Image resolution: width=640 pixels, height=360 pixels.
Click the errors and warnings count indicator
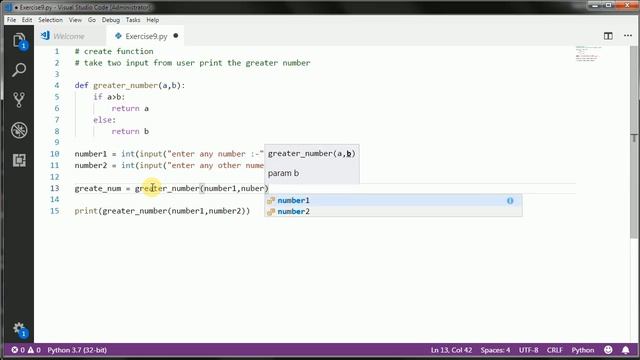click(26, 350)
